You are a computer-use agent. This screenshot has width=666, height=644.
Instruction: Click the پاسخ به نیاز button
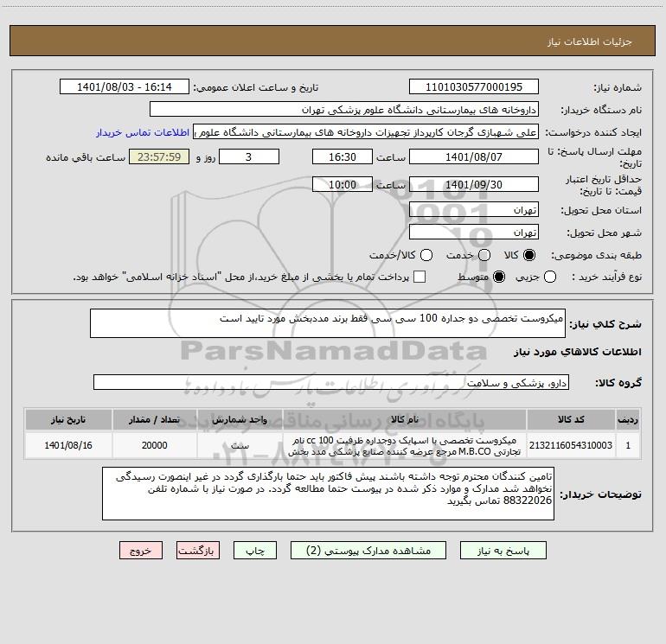click(x=503, y=550)
